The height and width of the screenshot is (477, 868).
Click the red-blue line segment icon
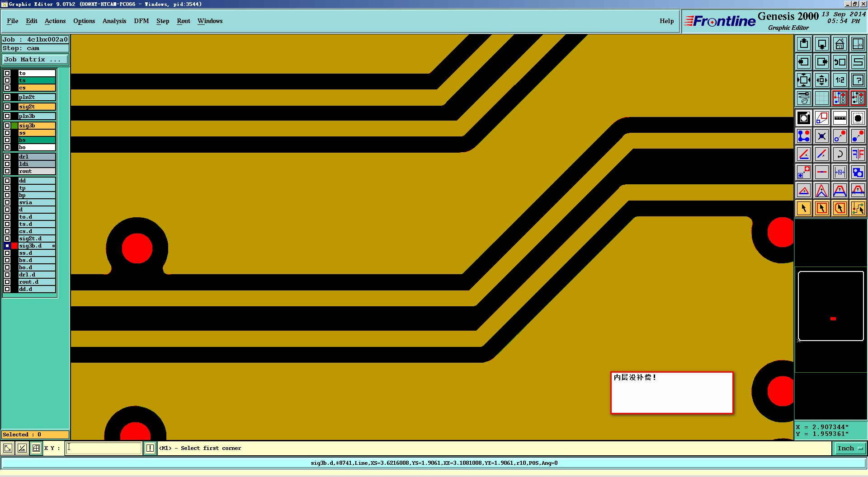click(822, 172)
